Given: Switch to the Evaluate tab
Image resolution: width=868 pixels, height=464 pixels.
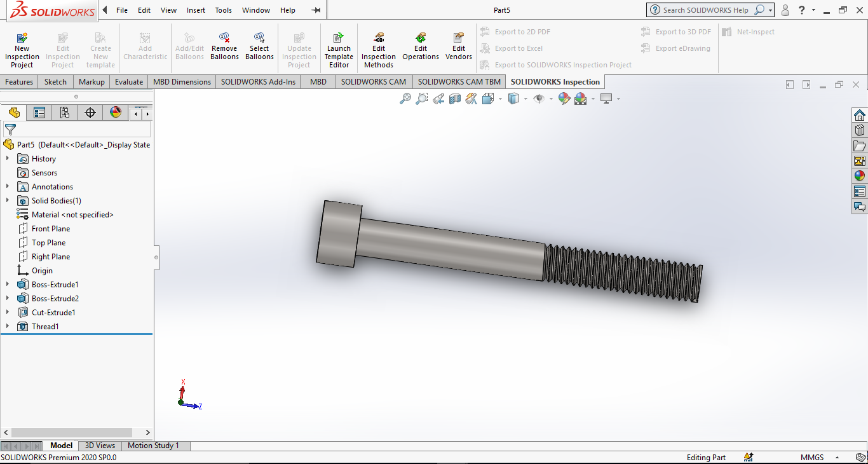Looking at the screenshot, I should point(128,82).
